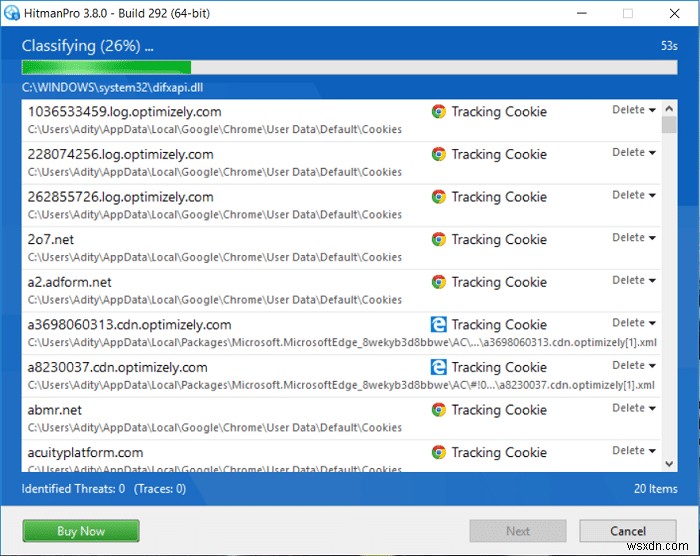
Task: Open Delete dropdown for abmr.net
Action: (633, 408)
